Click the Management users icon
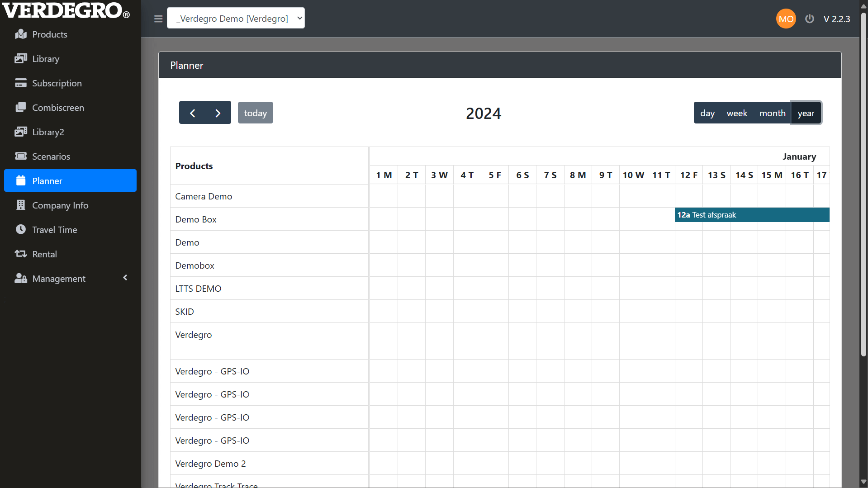The image size is (868, 488). 21,279
